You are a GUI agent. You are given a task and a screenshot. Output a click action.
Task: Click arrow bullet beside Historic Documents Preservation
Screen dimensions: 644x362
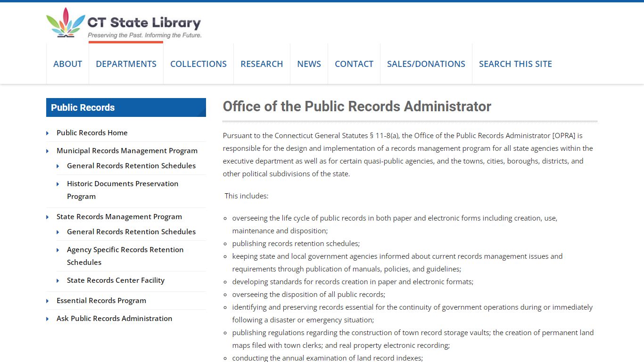[58, 184]
